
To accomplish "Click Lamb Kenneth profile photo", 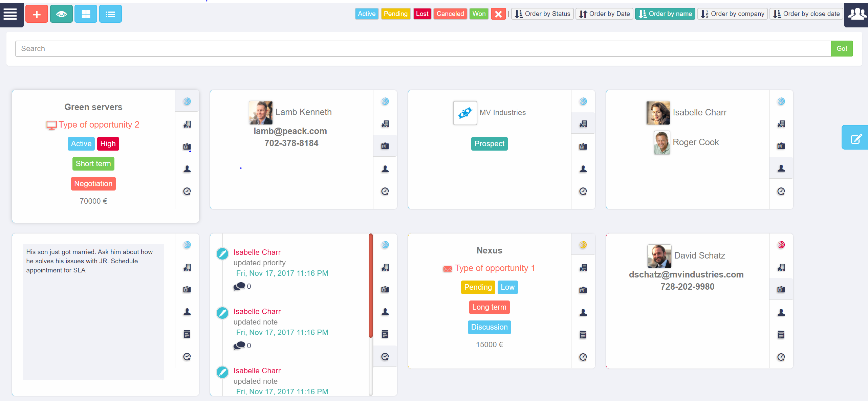I will (x=261, y=113).
